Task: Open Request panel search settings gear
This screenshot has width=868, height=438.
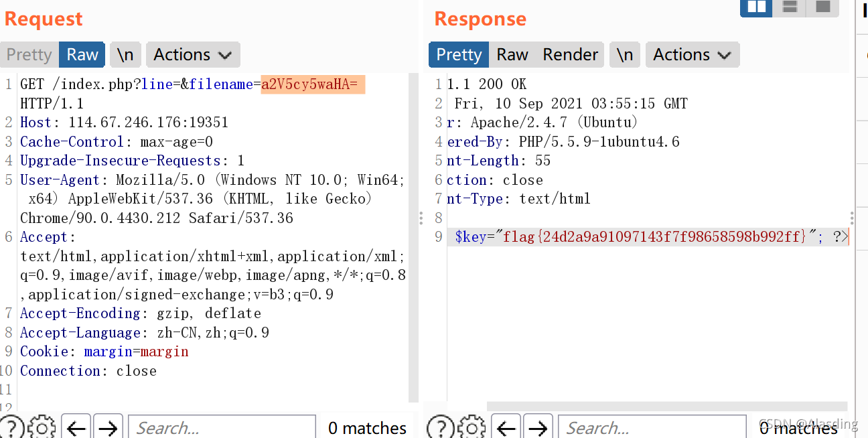Action: [42, 428]
